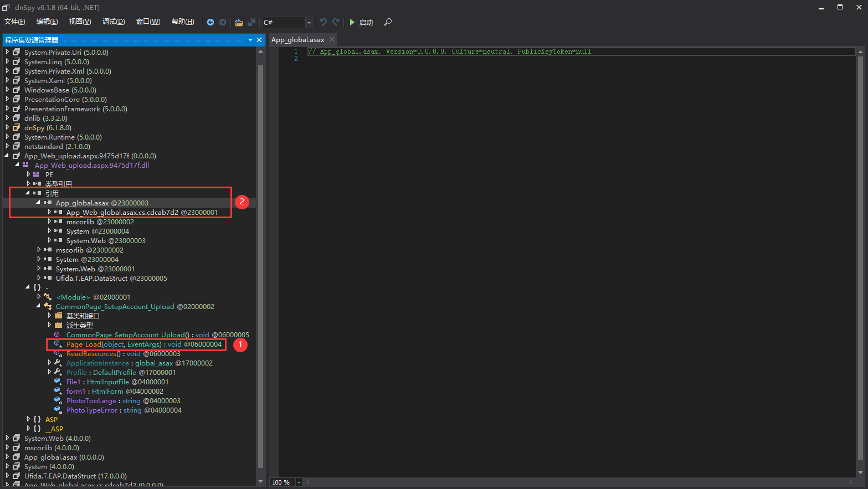The image size is (868, 489).
Task: Select the netstandard (2.1.0.0) assembly
Action: (x=57, y=146)
